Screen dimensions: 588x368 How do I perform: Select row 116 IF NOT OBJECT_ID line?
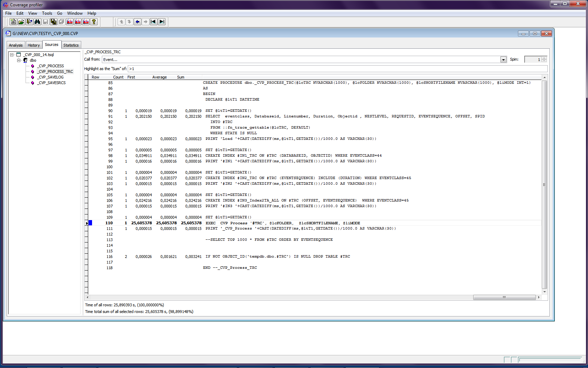tap(314, 257)
